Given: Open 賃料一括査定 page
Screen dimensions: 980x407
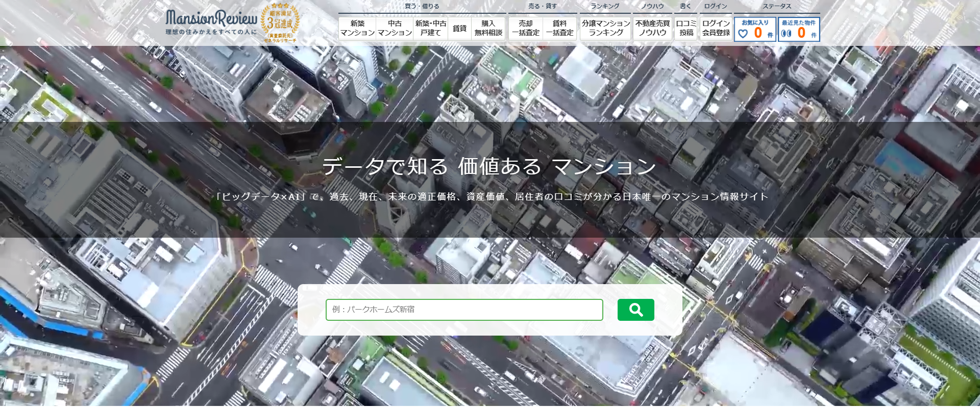Looking at the screenshot, I should tap(559, 28).
